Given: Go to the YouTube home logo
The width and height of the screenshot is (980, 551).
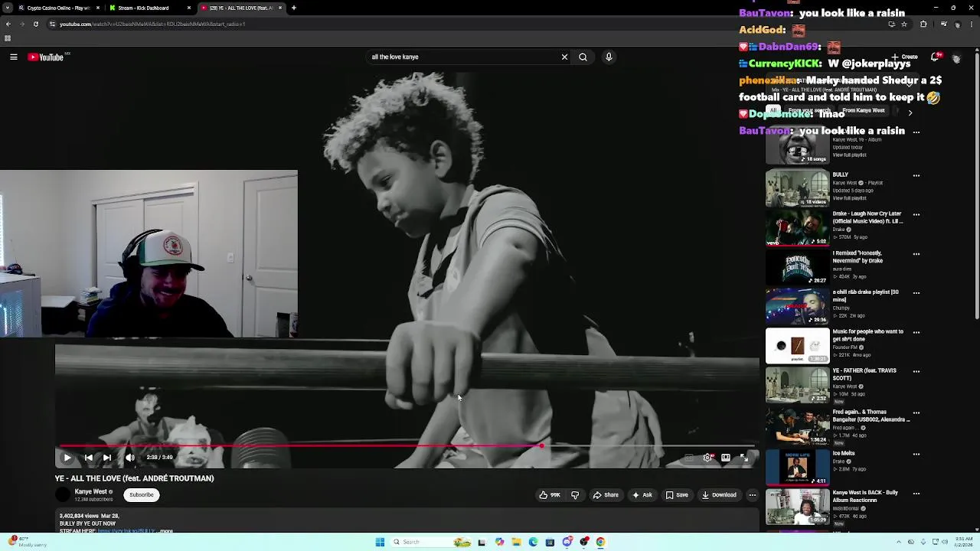Looking at the screenshot, I should point(46,57).
